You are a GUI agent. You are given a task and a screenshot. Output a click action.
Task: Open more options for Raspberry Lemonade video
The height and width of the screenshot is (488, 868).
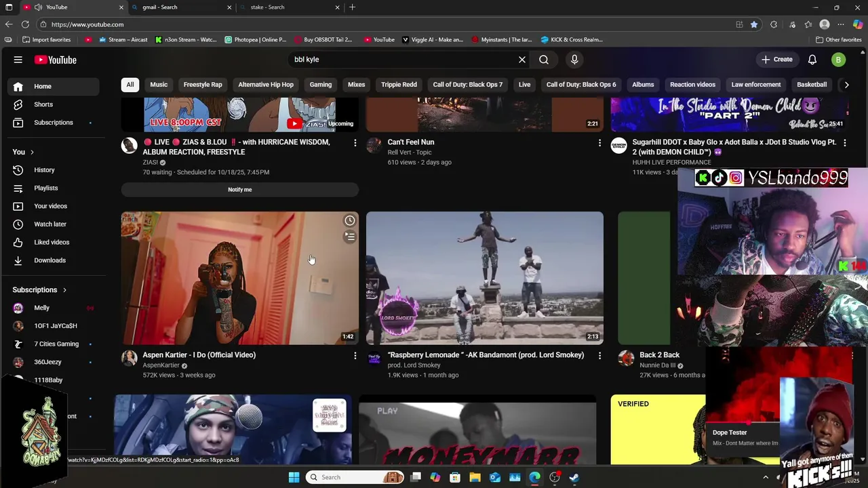click(x=599, y=356)
